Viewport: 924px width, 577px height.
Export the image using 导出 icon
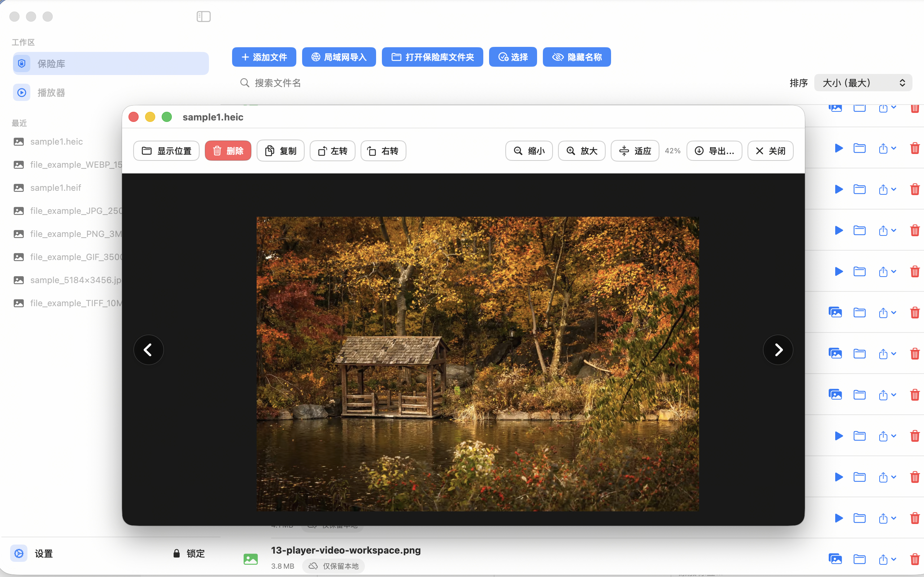(x=714, y=151)
